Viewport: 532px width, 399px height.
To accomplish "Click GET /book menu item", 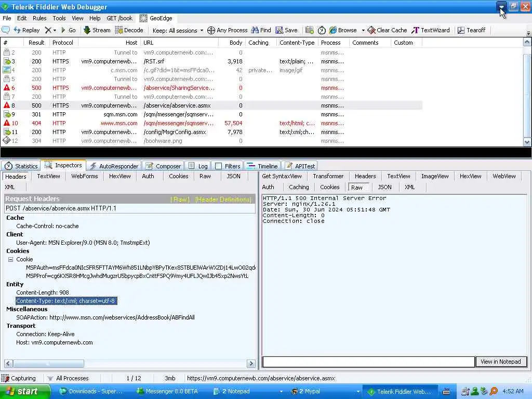I will 119,18.
